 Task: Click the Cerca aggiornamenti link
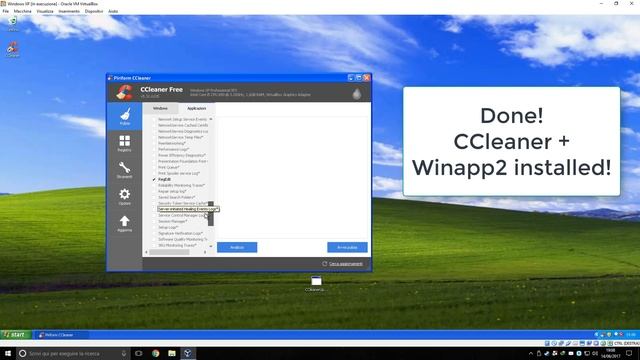point(346,264)
